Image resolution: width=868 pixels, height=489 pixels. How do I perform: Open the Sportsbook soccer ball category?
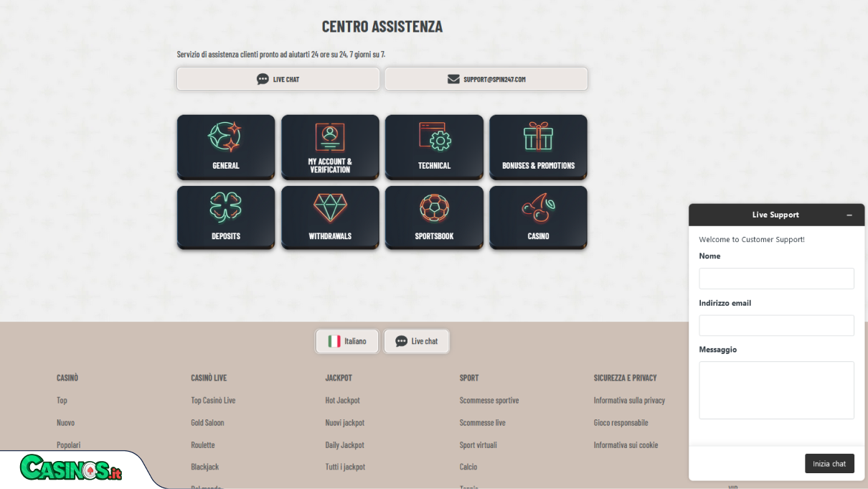434,217
